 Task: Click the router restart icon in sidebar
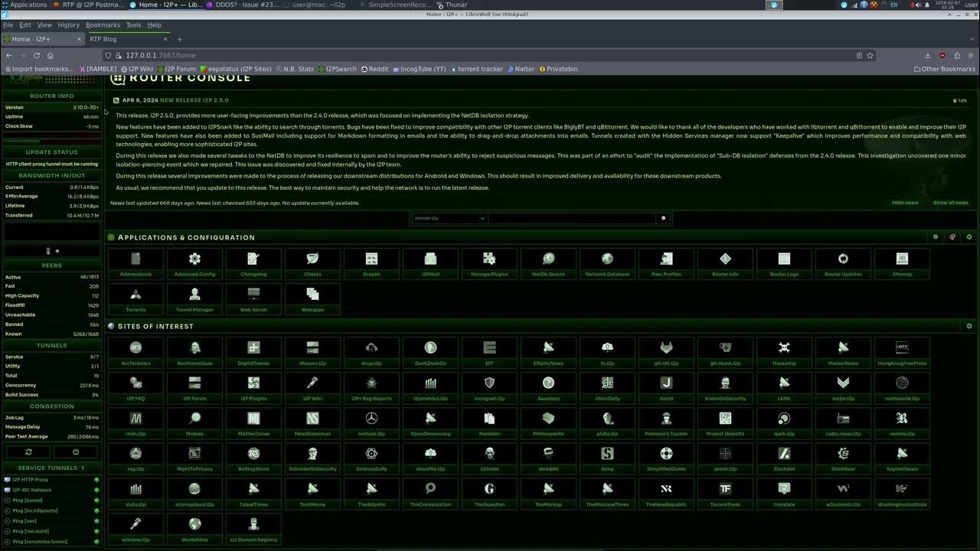coord(29,452)
